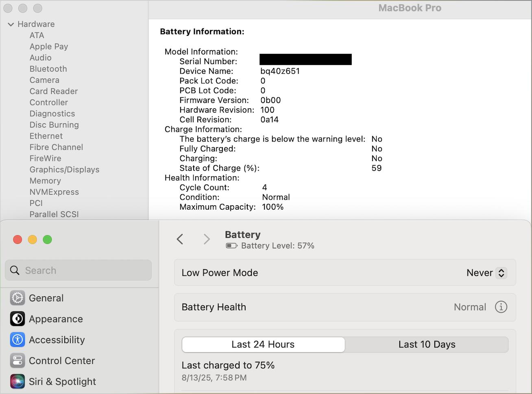Select Fibre Channel in Hardware list
This screenshot has height=394, width=532.
pos(56,147)
